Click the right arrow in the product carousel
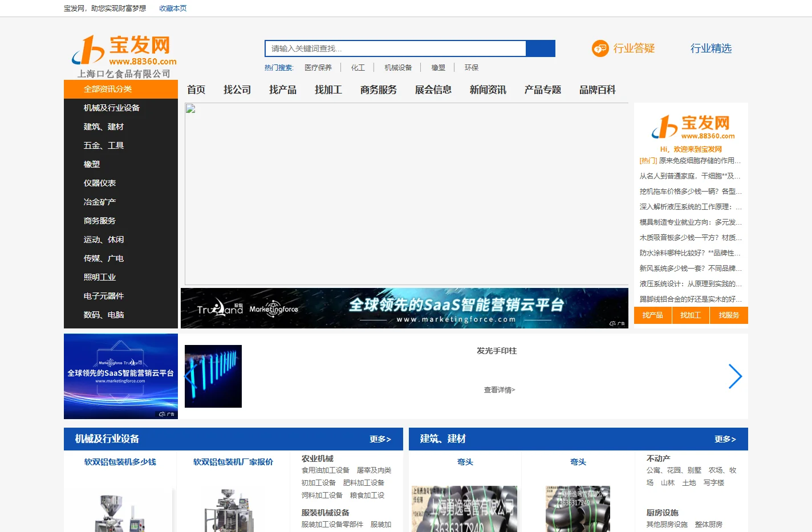 pyautogui.click(x=735, y=376)
